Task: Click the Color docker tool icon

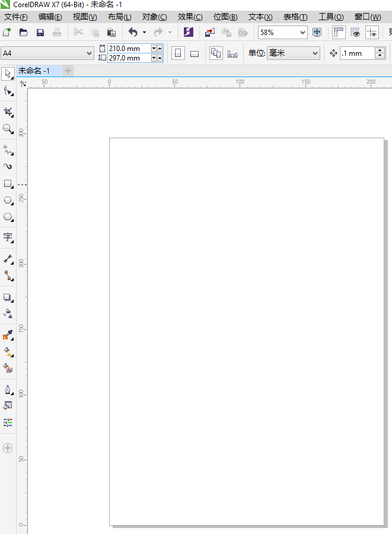Action: pyautogui.click(x=8, y=422)
